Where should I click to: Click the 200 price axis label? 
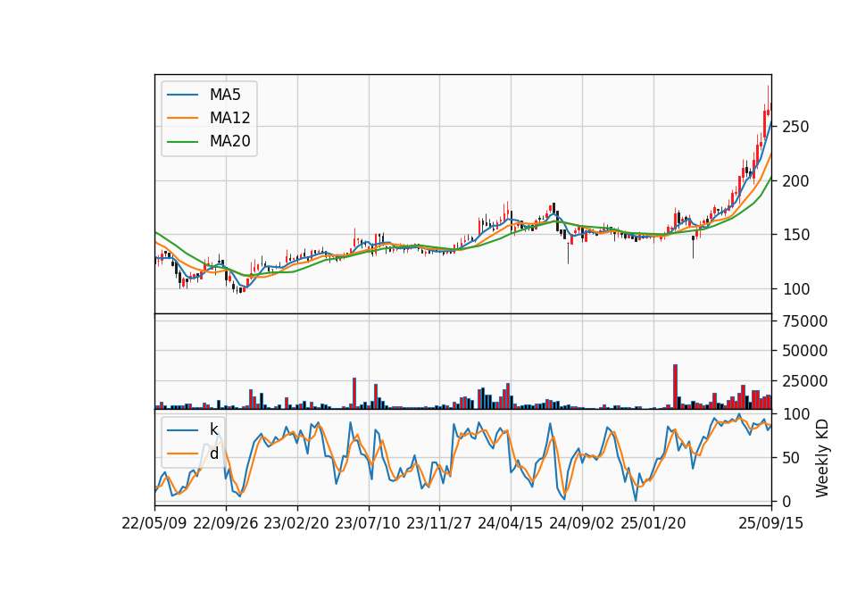pos(795,181)
